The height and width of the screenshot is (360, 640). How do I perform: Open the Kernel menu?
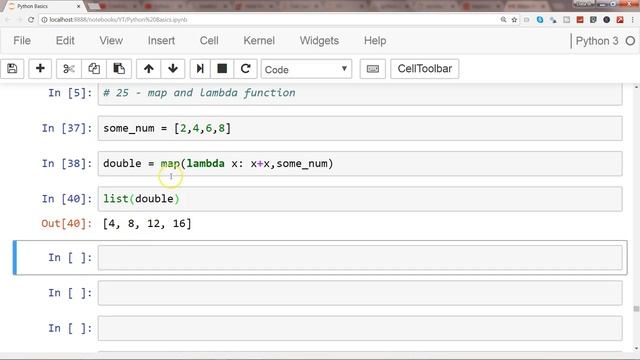[x=259, y=40]
